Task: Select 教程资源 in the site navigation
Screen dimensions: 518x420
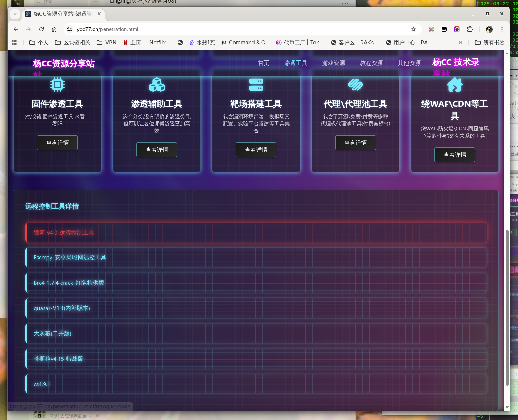Action: pyautogui.click(x=371, y=63)
